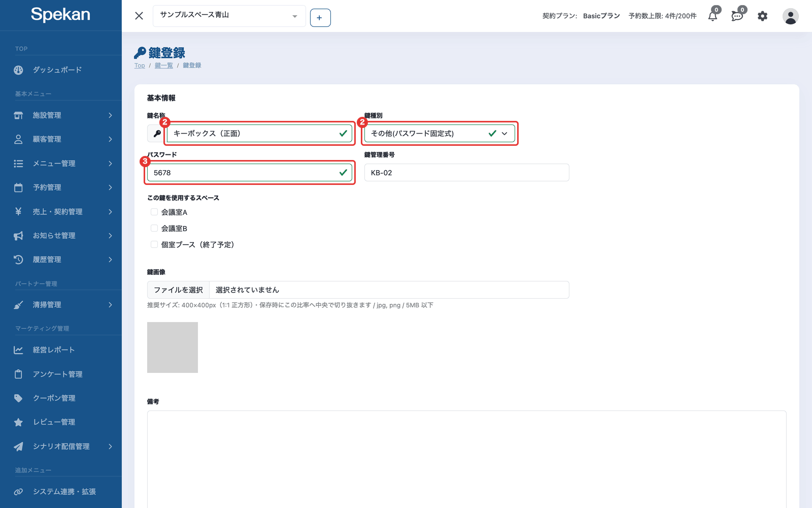Expand the 履歴管理 chevron
The image size is (812, 508).
110,260
